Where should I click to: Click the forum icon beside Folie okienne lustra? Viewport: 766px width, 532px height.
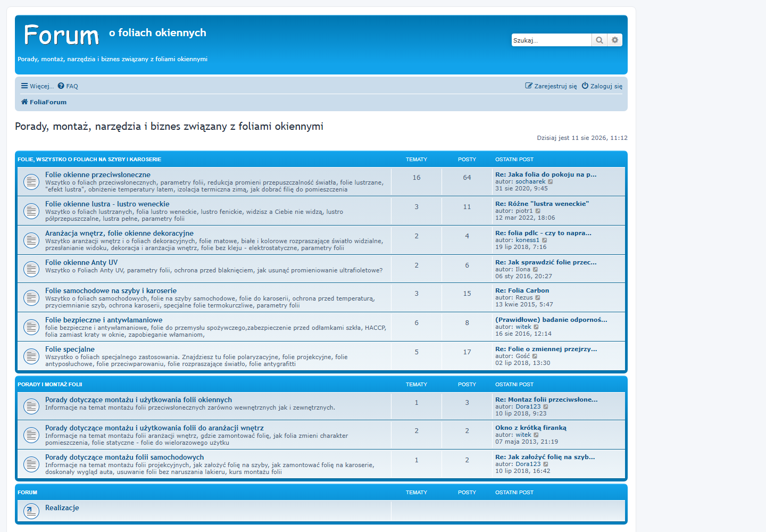pos(31,211)
